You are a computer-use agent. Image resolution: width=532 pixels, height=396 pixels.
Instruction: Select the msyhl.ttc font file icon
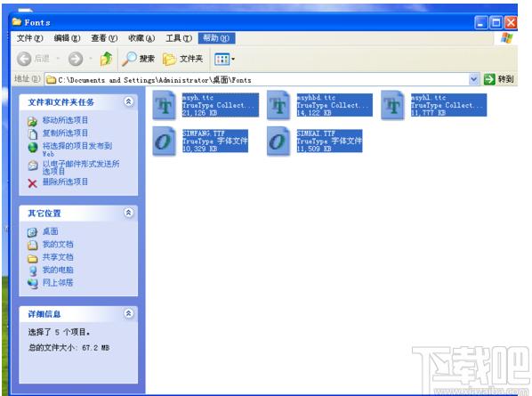click(392, 106)
